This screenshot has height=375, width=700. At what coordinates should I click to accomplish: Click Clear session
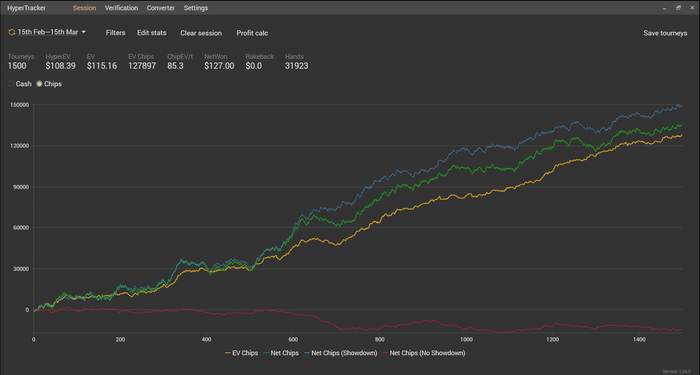click(x=201, y=33)
